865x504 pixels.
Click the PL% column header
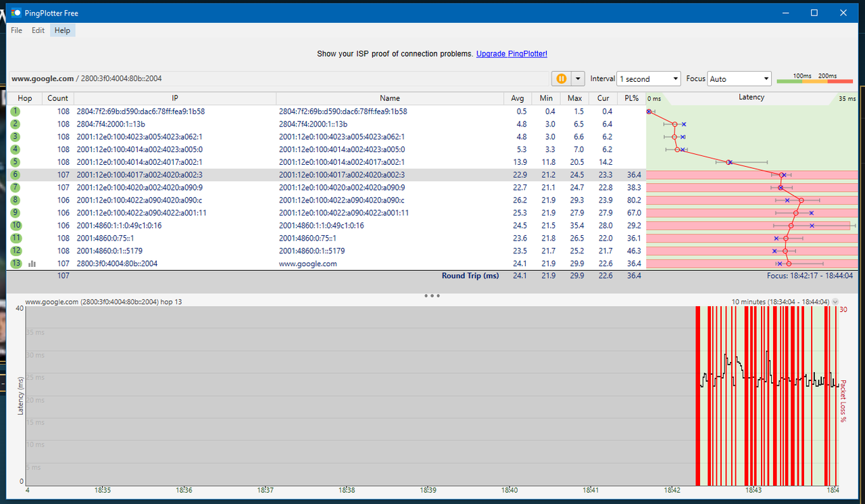(631, 99)
